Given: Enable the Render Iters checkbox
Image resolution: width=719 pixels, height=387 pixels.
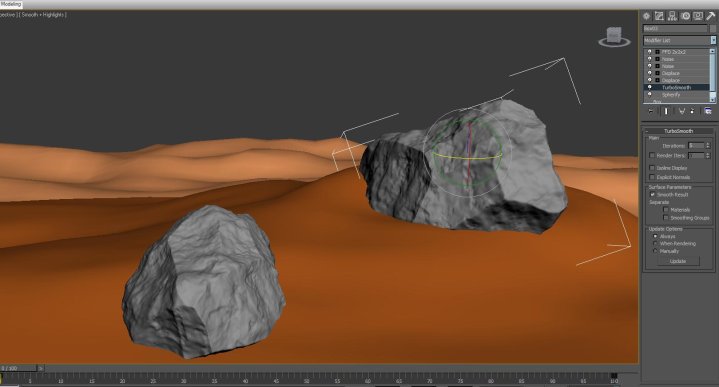Looking at the screenshot, I should 652,155.
